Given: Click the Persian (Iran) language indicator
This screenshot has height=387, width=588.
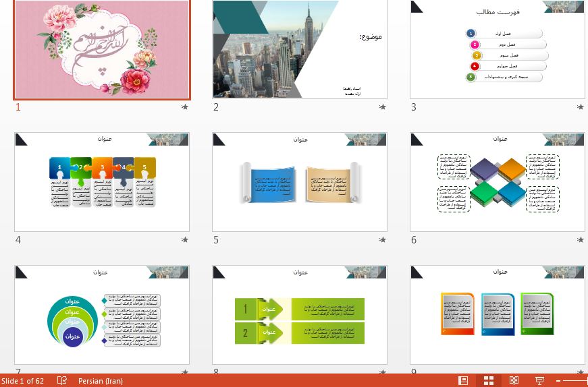Looking at the screenshot, I should (101, 381).
